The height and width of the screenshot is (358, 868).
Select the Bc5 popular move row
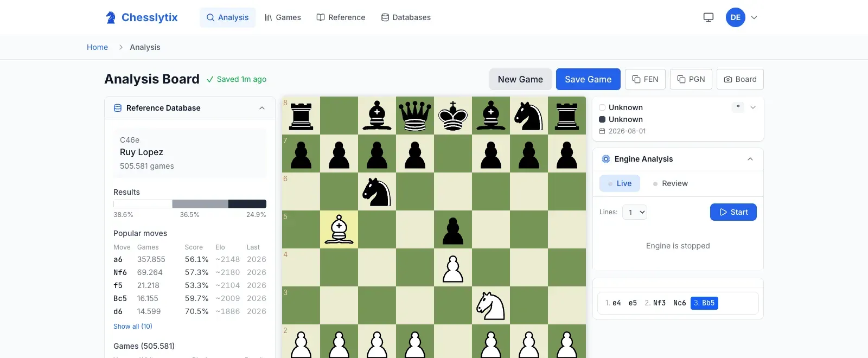coord(190,298)
